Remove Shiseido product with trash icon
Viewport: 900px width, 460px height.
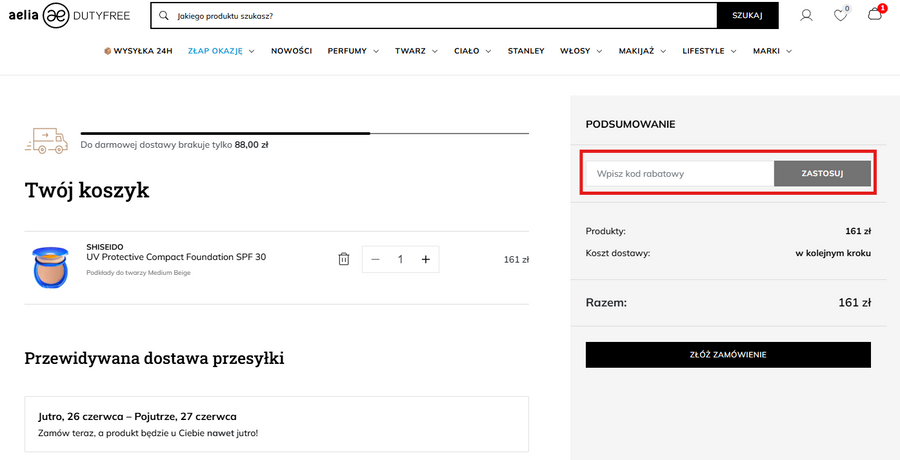coord(344,259)
